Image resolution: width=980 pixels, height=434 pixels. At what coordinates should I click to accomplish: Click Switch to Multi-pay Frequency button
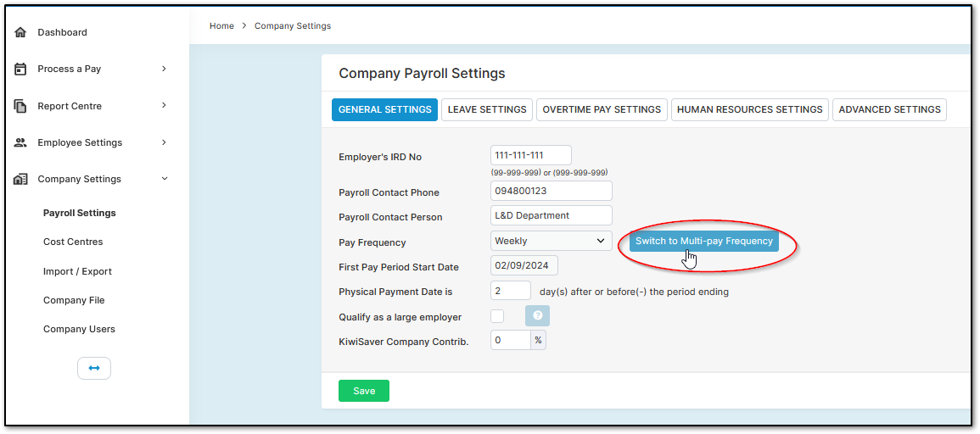pos(704,241)
